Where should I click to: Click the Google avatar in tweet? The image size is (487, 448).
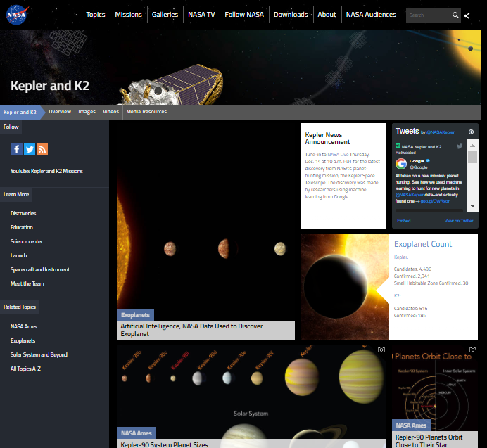401,164
